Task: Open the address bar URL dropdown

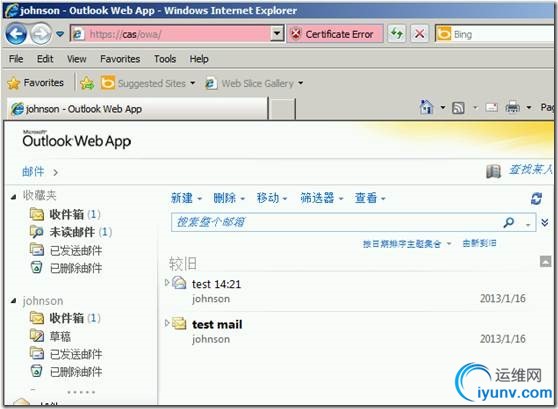Action: [x=277, y=34]
